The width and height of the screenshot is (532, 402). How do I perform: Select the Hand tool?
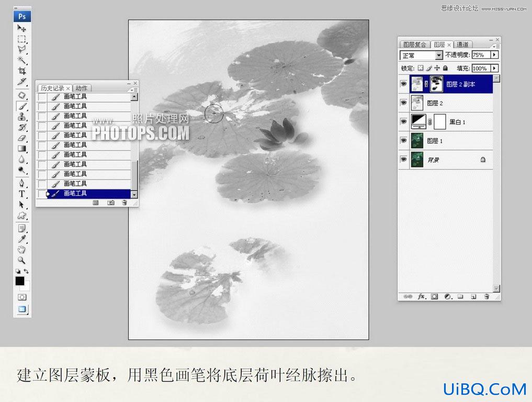click(22, 250)
